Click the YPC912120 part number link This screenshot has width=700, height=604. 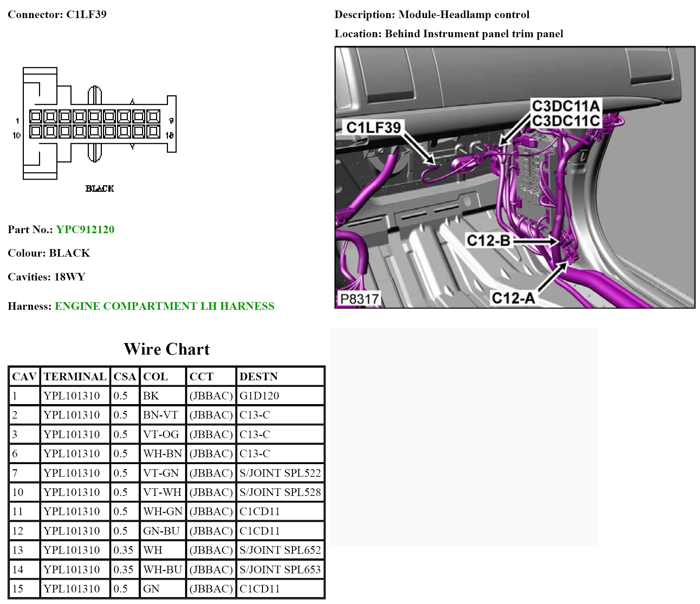tap(85, 230)
